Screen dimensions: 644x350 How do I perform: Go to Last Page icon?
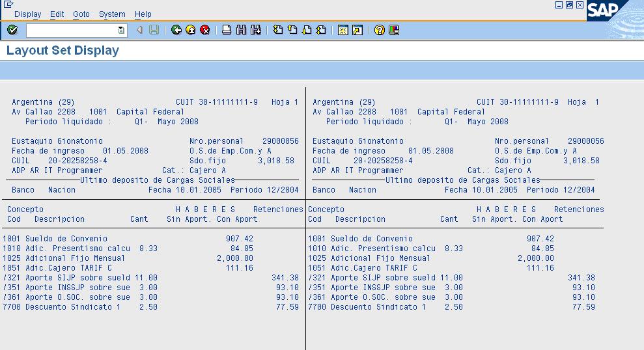click(321, 30)
